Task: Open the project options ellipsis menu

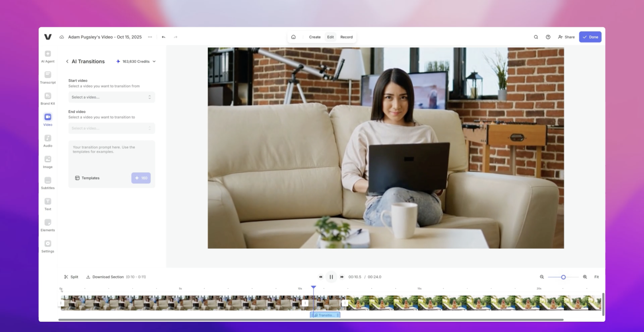Action: 150,37
